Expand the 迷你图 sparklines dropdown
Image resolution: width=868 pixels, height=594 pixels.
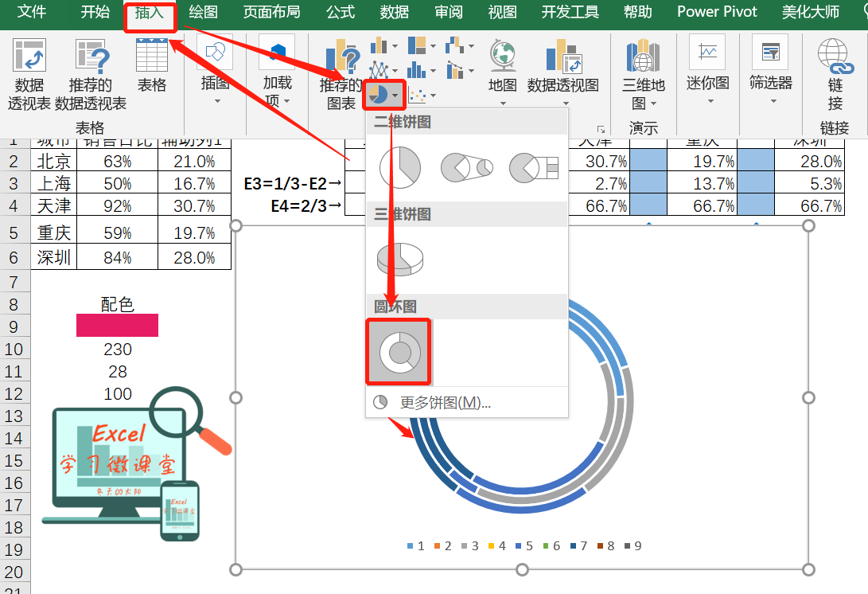point(710,101)
